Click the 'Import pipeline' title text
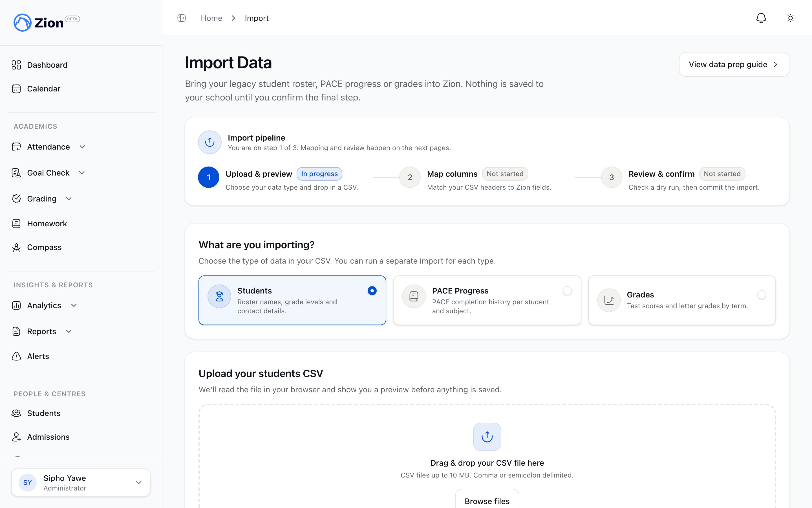Image resolution: width=812 pixels, height=508 pixels. tap(256, 138)
